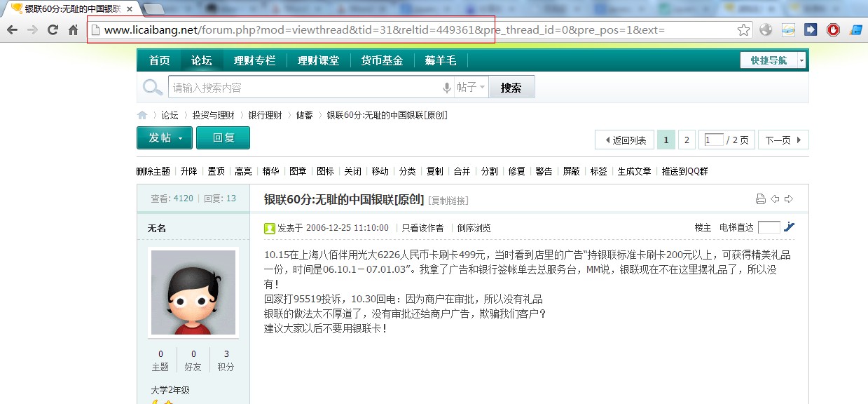
Task: Click the picture extension icon in toolbar
Action: pyautogui.click(x=788, y=30)
